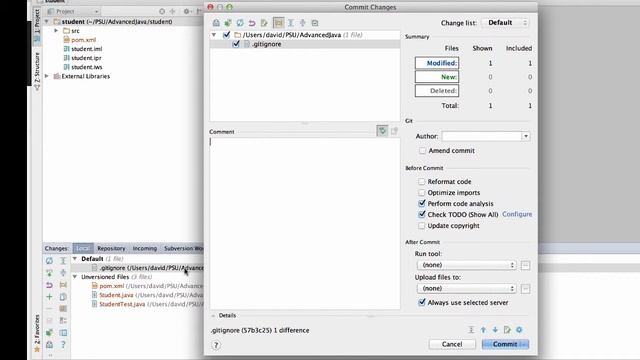The height and width of the screenshot is (360, 640).
Task: Click purple Rollback icon in Changes panel
Action: pyautogui.click(x=49, y=284)
